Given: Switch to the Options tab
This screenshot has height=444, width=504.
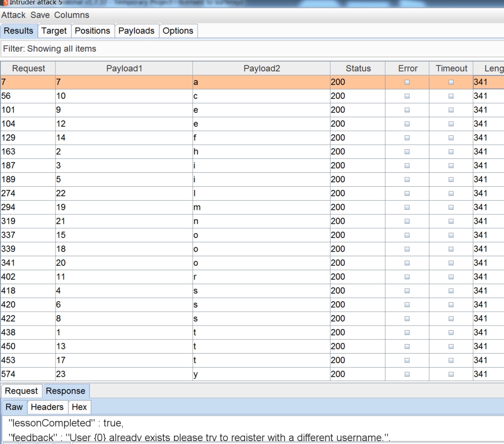Looking at the screenshot, I should (x=178, y=31).
